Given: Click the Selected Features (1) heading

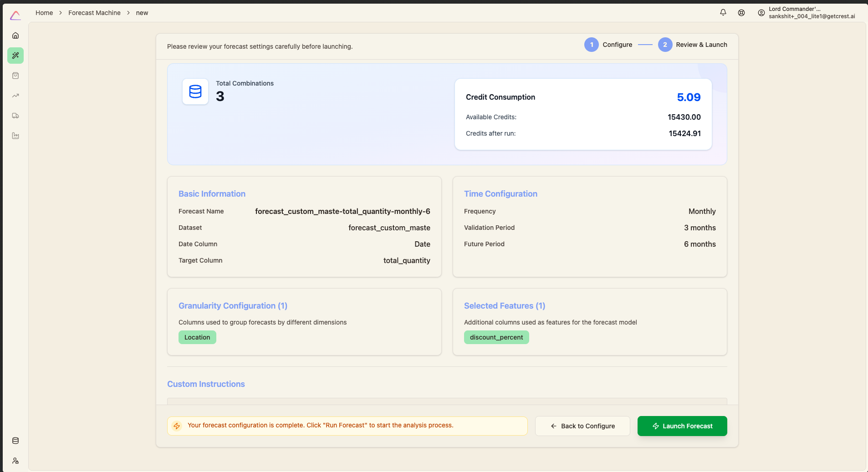Looking at the screenshot, I should coord(505,306).
